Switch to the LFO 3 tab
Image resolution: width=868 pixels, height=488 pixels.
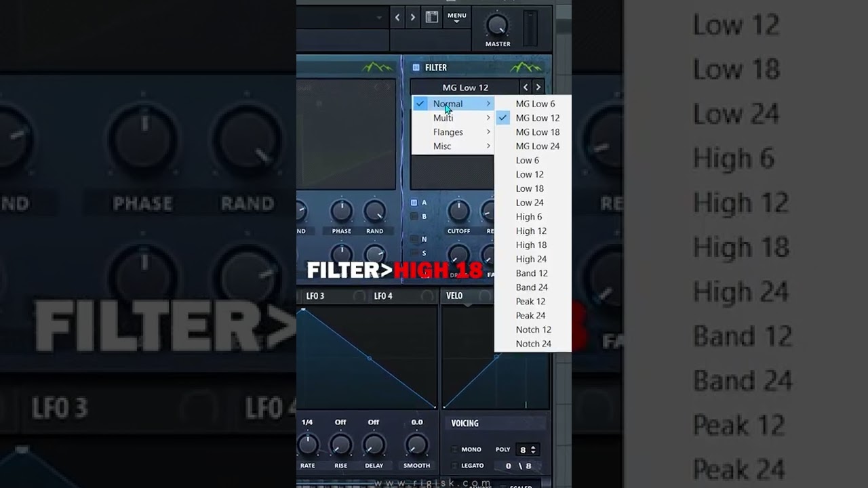point(315,296)
